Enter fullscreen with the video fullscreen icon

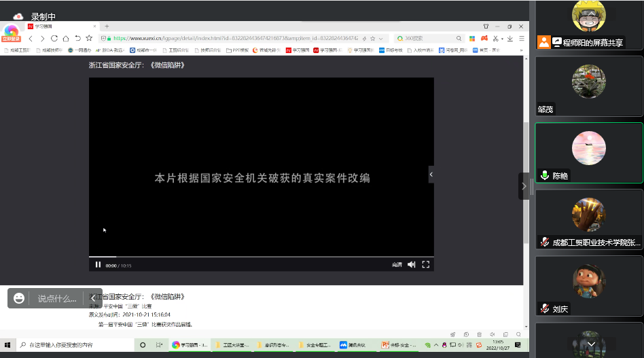tap(426, 265)
